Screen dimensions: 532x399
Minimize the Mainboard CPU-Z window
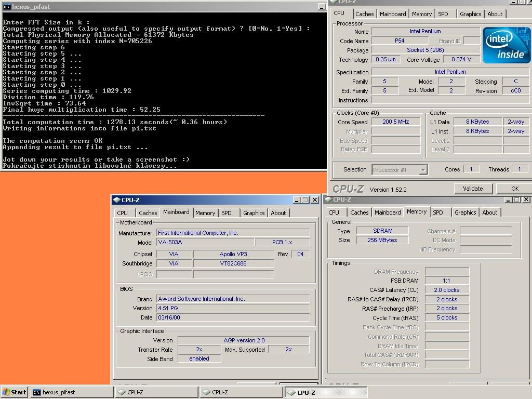click(x=297, y=200)
